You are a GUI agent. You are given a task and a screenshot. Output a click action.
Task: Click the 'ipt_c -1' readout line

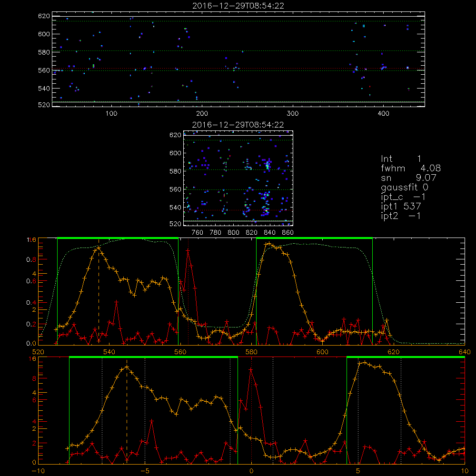point(403,198)
